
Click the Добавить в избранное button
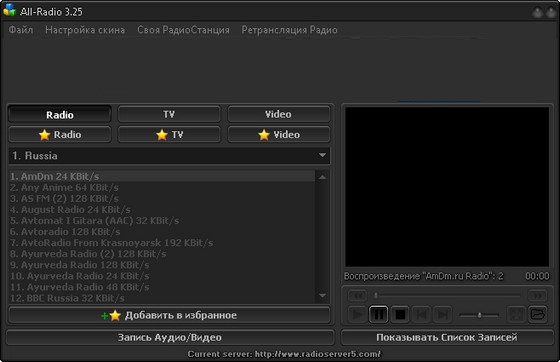pos(169,315)
